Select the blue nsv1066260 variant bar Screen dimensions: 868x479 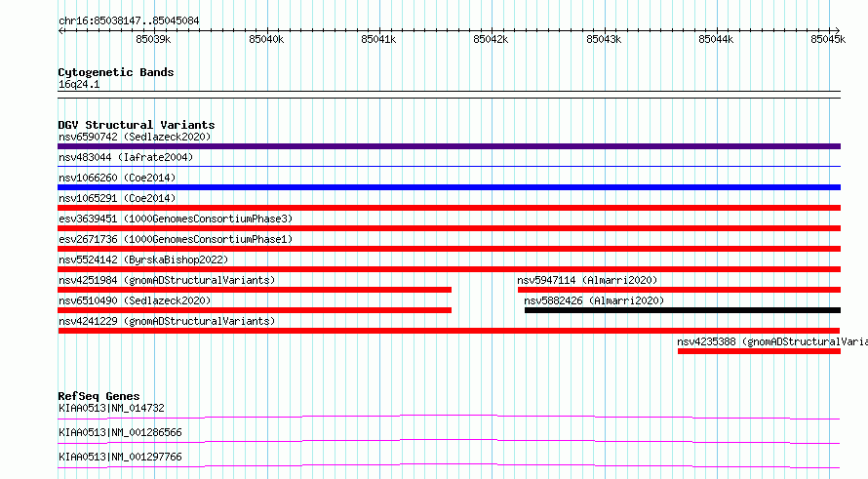click(449, 187)
